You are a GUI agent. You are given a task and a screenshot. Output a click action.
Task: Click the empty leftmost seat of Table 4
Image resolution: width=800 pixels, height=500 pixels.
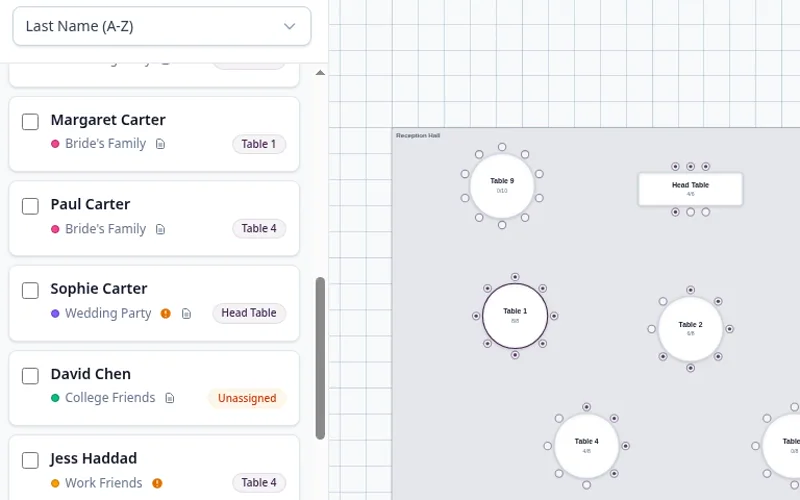point(547,446)
